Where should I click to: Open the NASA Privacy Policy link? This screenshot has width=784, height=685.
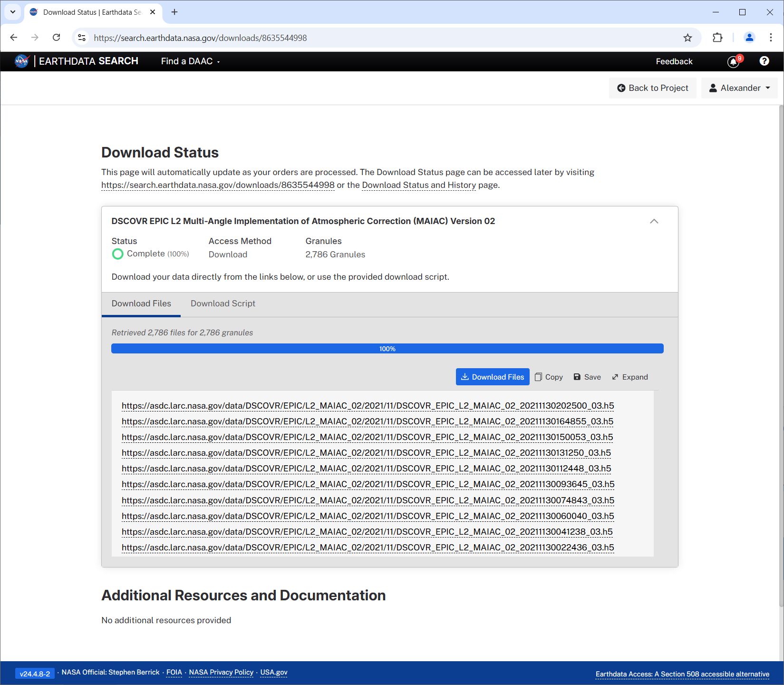(221, 672)
